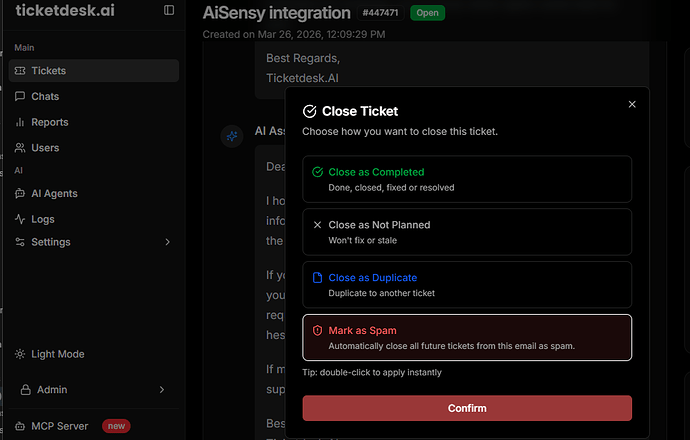Click the Logs activity icon
The width and height of the screenshot is (690, 440).
click(20, 219)
